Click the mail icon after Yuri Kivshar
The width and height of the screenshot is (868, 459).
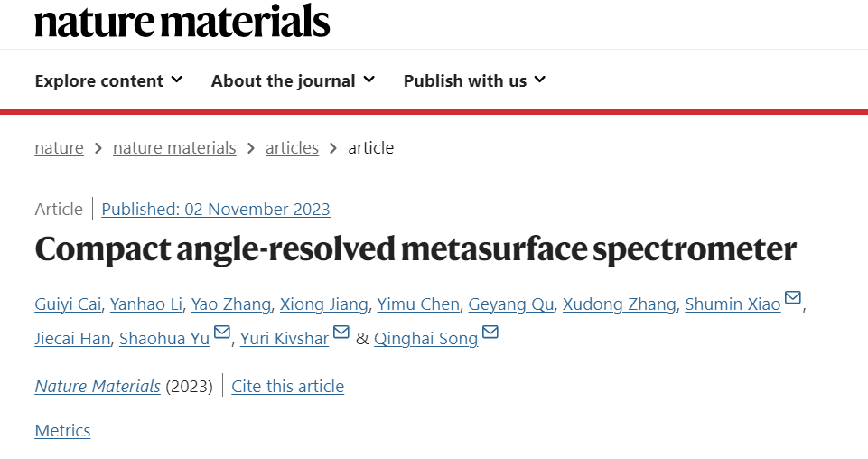(341, 333)
